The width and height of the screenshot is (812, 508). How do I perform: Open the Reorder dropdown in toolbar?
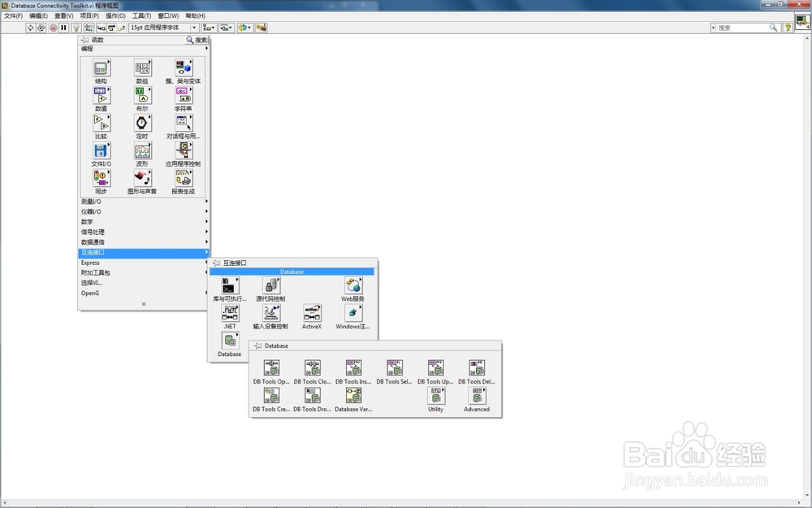[244, 28]
